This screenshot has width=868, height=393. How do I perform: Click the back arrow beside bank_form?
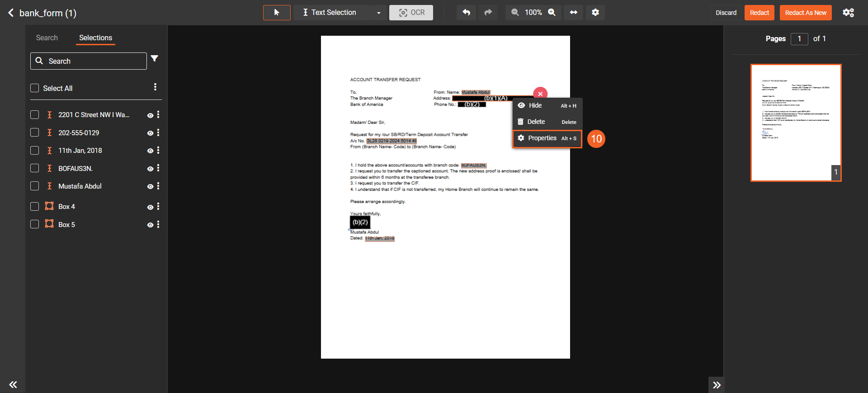click(x=11, y=13)
